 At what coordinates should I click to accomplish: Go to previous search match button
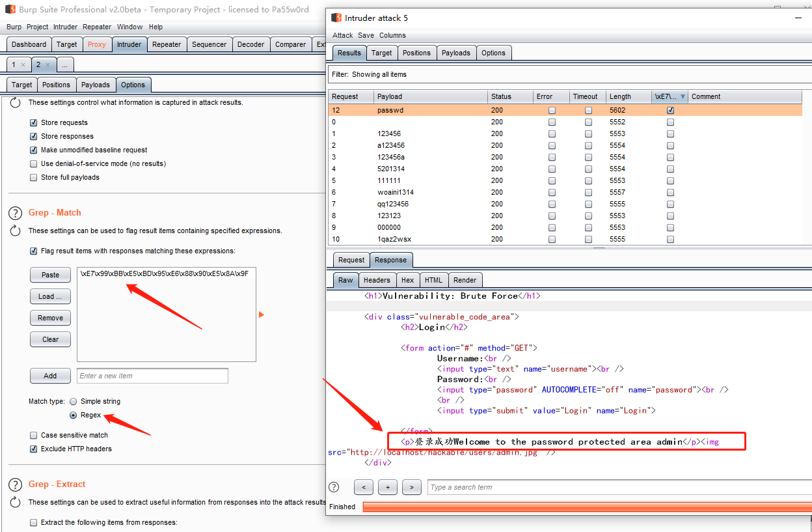pyautogui.click(x=364, y=487)
